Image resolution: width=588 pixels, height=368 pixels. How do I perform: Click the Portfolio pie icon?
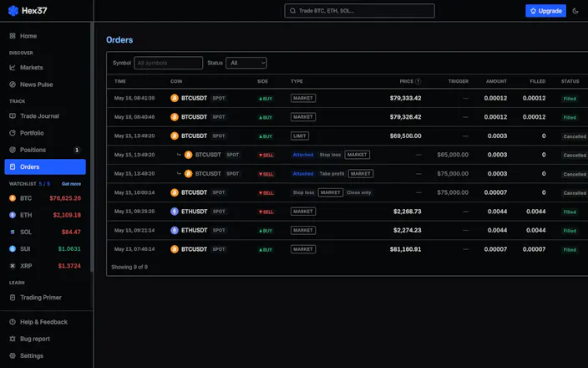[13, 133]
